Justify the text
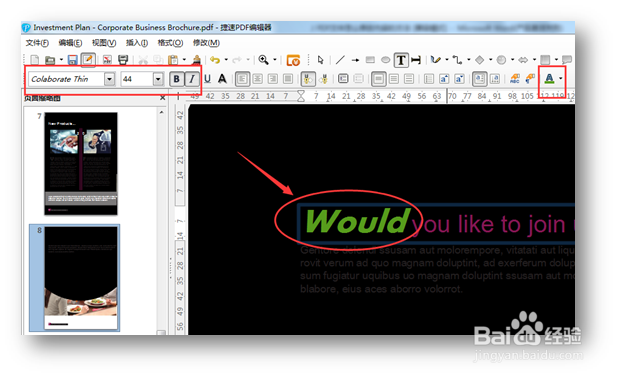Viewport: 617px width, 377px height. pos(288,79)
